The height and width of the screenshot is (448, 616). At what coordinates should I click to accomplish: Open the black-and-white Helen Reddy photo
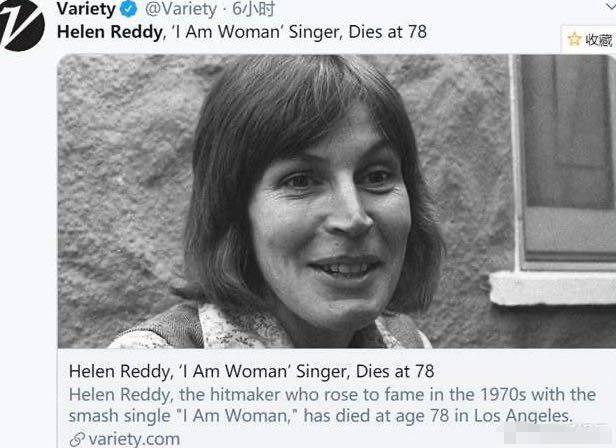click(x=337, y=201)
